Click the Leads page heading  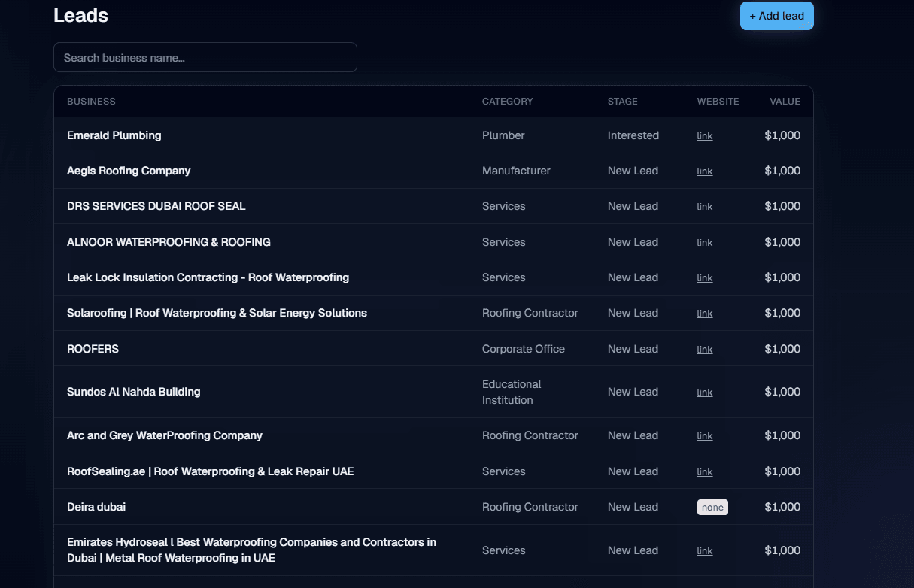click(x=80, y=15)
